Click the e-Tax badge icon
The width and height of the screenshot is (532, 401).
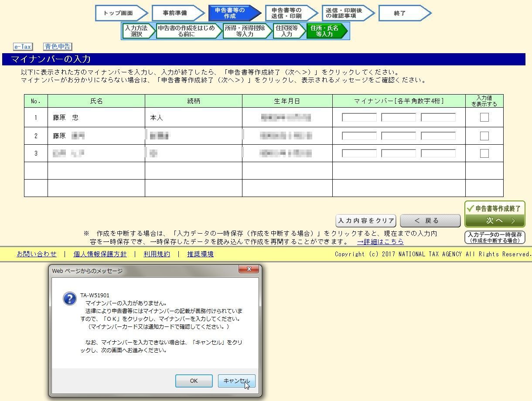(x=23, y=47)
